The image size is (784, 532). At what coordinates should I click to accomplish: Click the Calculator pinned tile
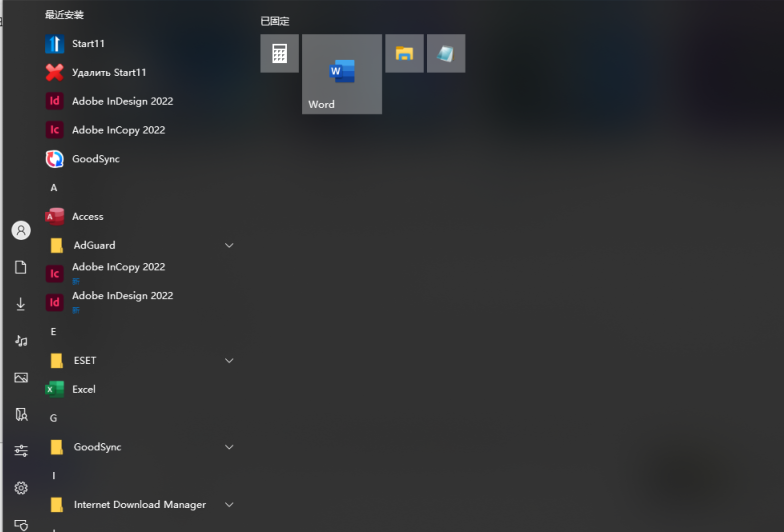[x=280, y=54]
